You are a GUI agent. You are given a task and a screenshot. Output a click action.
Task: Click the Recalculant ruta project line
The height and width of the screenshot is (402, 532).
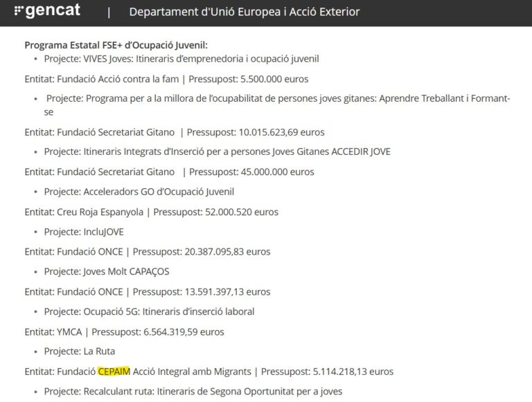(193, 391)
